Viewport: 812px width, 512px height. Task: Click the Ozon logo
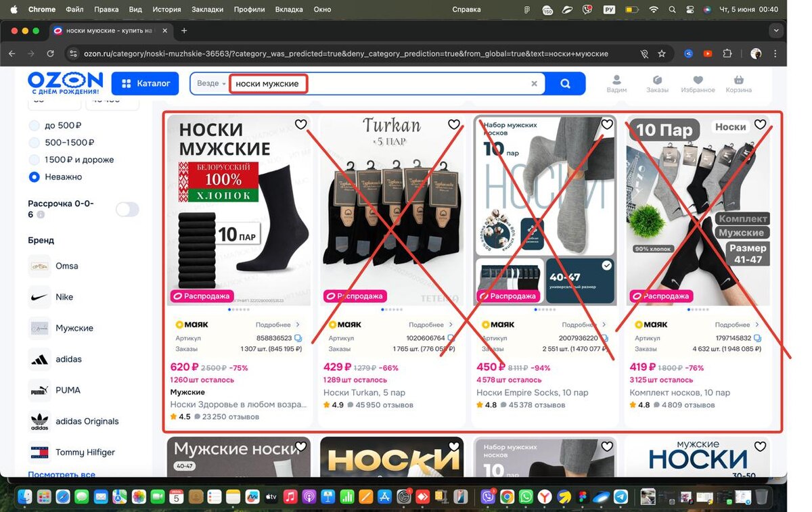click(x=65, y=83)
